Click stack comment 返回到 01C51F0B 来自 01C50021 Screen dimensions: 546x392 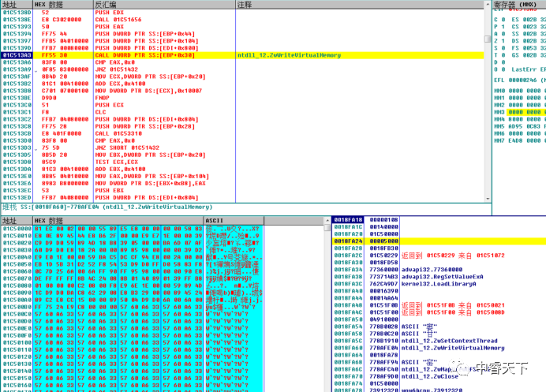(453, 305)
